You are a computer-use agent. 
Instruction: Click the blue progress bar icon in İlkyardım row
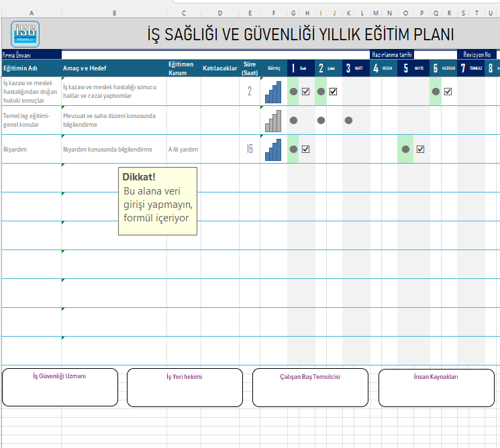tap(273, 150)
